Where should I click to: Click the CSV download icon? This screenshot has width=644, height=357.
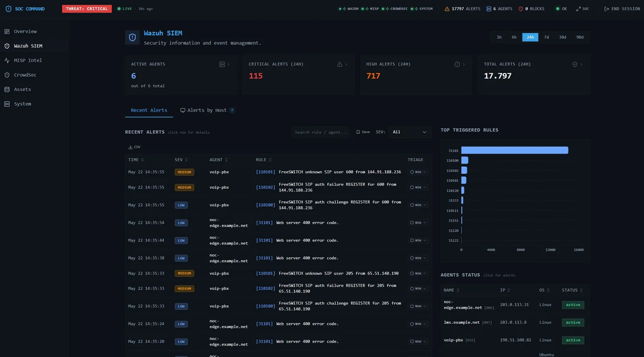click(130, 147)
